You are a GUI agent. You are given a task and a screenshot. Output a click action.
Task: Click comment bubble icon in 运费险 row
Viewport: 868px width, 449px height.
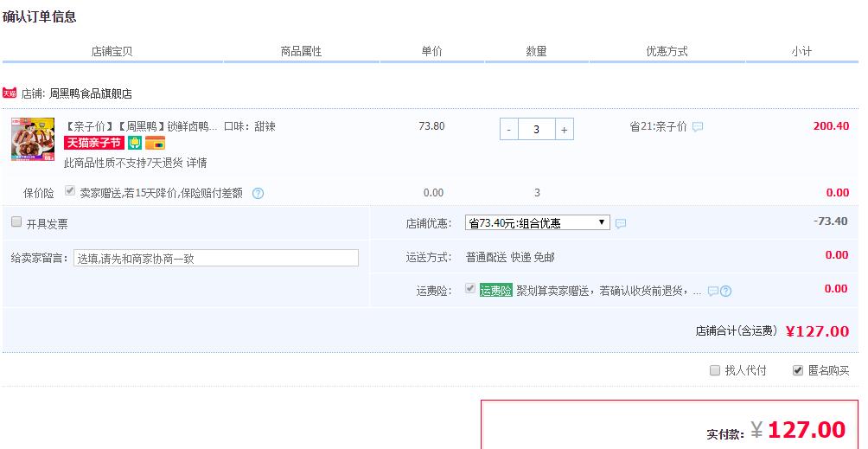(x=713, y=292)
